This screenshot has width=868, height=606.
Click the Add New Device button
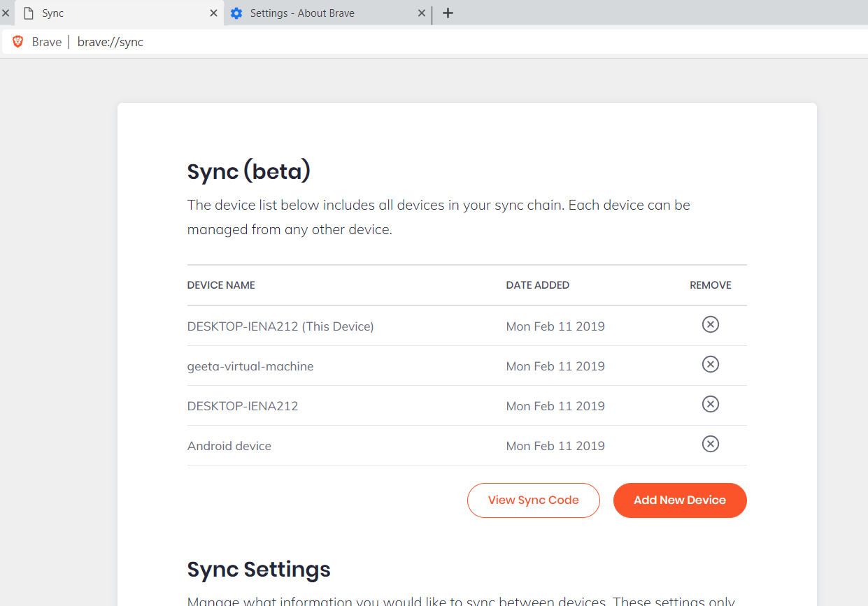coord(680,500)
